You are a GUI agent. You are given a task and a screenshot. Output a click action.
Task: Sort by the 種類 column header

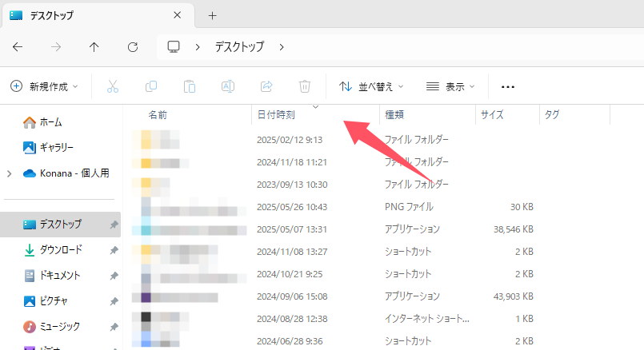point(427,115)
